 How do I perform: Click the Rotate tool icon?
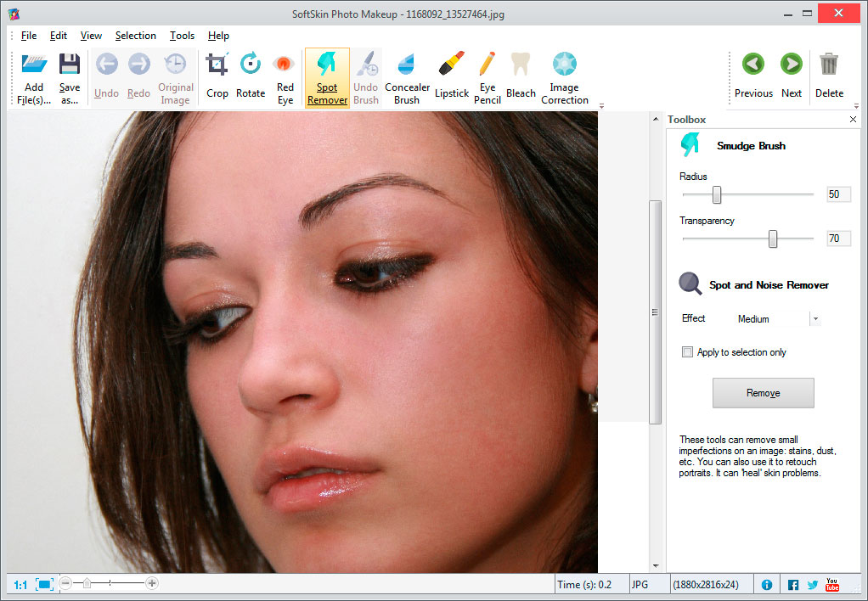251,76
